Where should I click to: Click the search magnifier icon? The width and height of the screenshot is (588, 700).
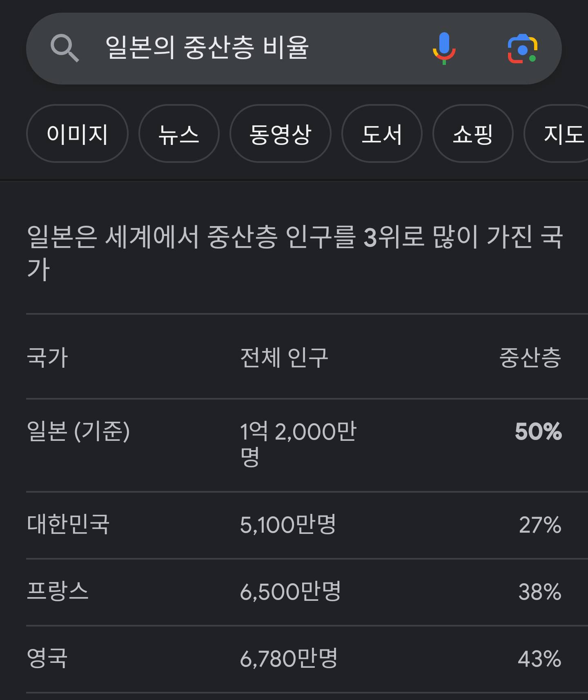point(65,48)
